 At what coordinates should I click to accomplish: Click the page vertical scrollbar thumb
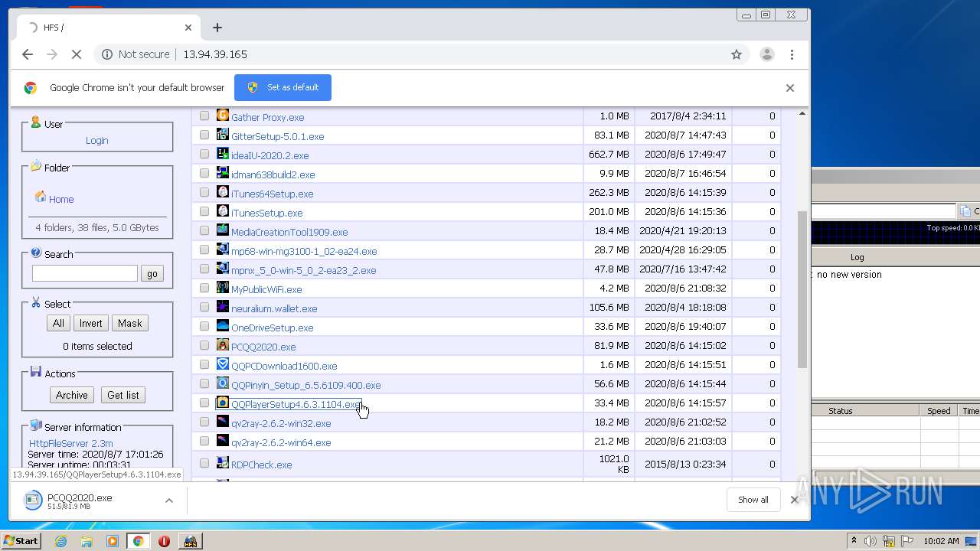tap(802, 289)
